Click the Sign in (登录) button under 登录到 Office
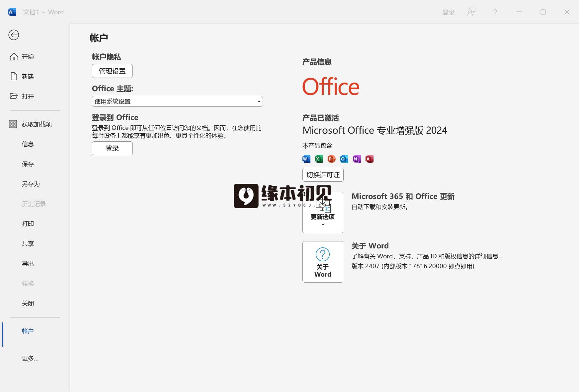The image size is (579, 392). pos(112,148)
